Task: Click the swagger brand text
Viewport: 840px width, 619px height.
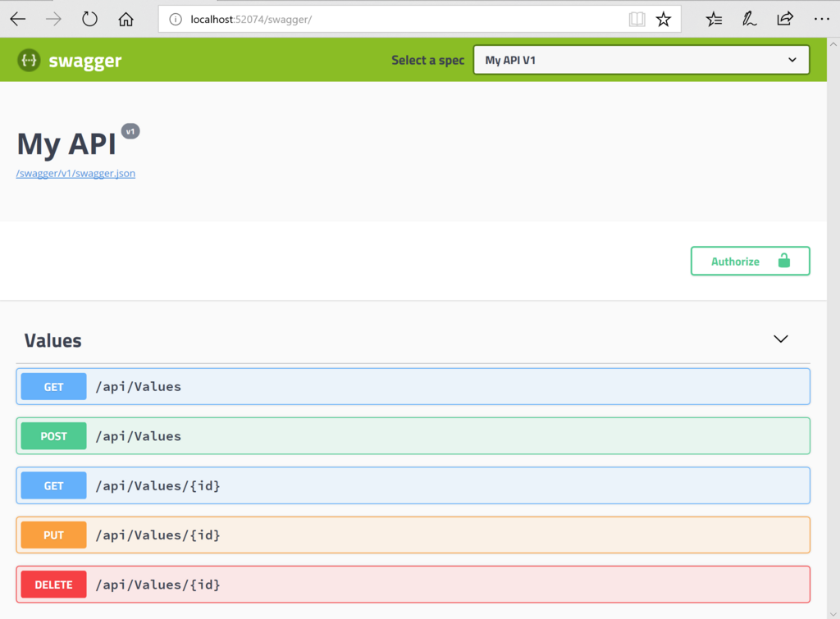Action: click(85, 61)
